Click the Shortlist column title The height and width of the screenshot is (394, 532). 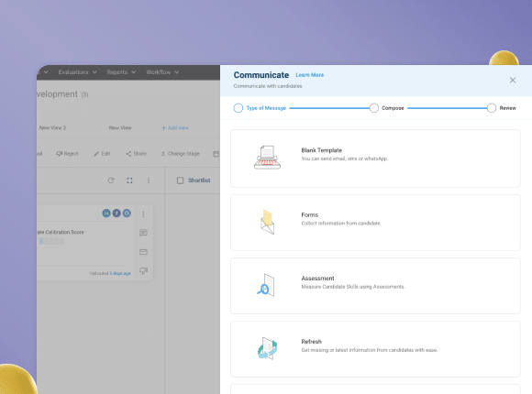click(x=199, y=181)
